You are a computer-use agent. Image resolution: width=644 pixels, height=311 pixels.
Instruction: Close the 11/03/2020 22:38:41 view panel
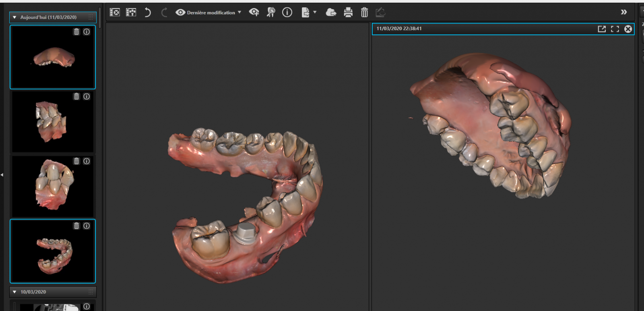click(628, 29)
